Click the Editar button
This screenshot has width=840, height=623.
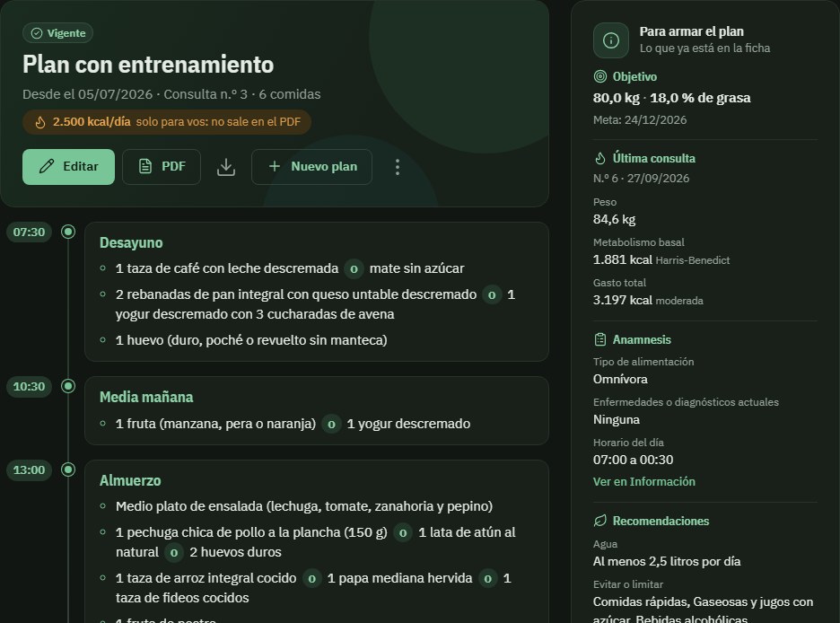pyautogui.click(x=68, y=167)
